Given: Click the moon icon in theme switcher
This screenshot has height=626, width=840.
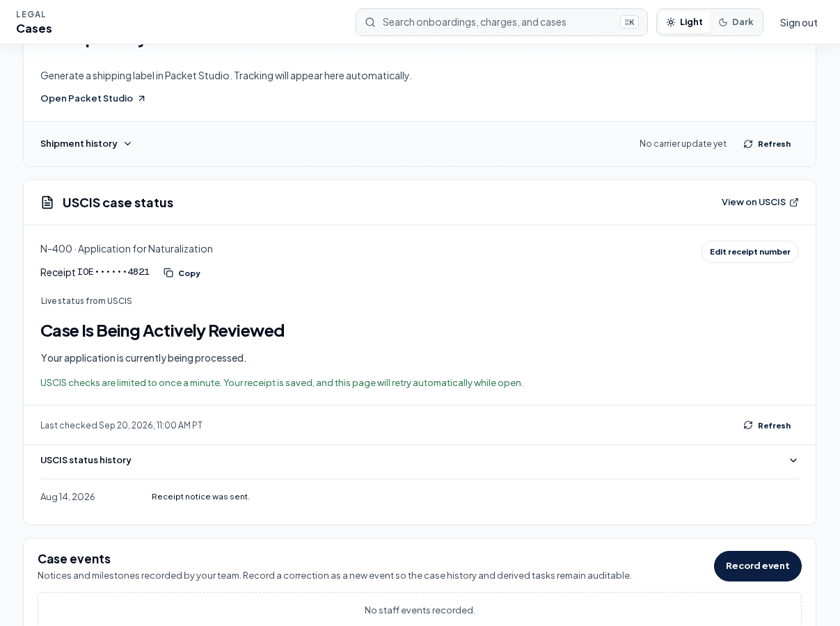Looking at the screenshot, I should 723,22.
